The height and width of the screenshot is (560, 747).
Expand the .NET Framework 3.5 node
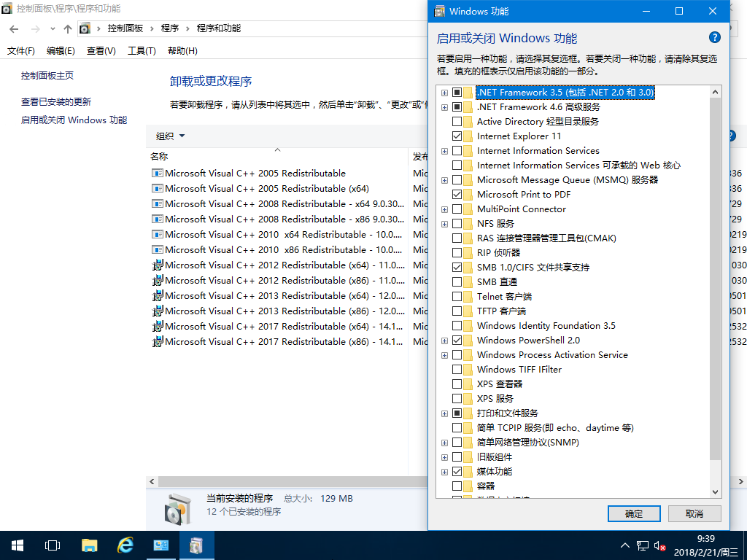click(444, 92)
